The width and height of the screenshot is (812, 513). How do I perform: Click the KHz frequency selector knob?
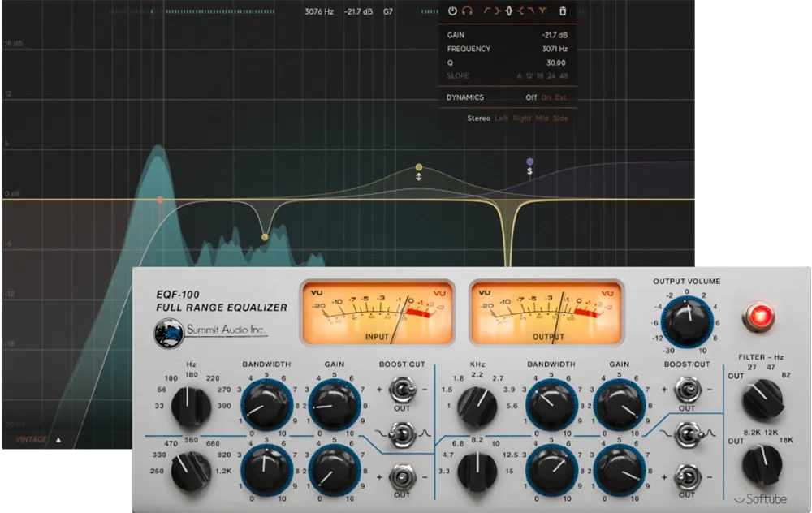(x=477, y=407)
